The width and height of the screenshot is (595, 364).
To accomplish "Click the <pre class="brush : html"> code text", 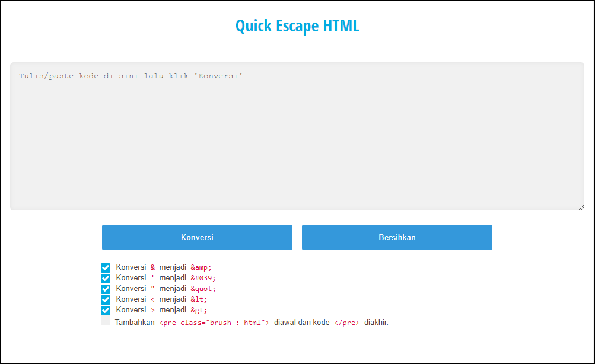I will pos(214,323).
